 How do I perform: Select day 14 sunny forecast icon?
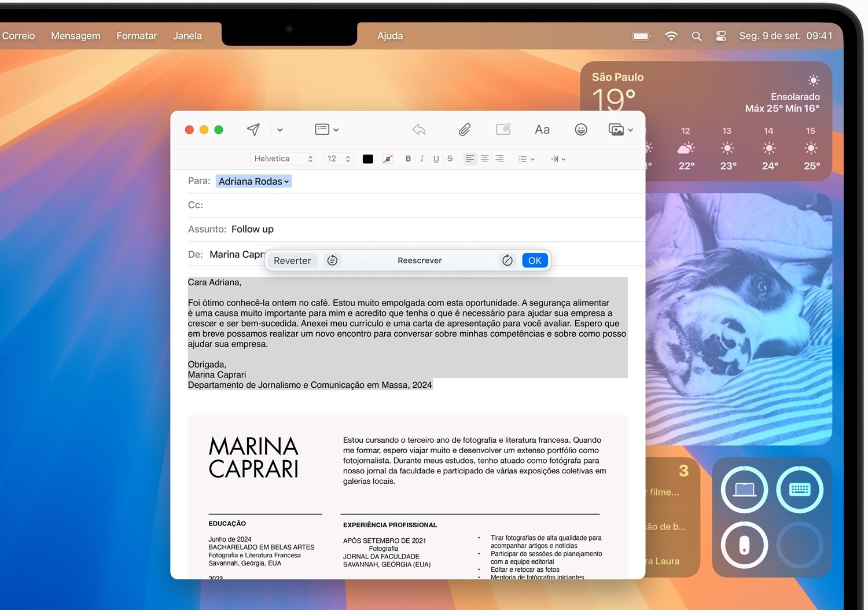[x=769, y=148]
